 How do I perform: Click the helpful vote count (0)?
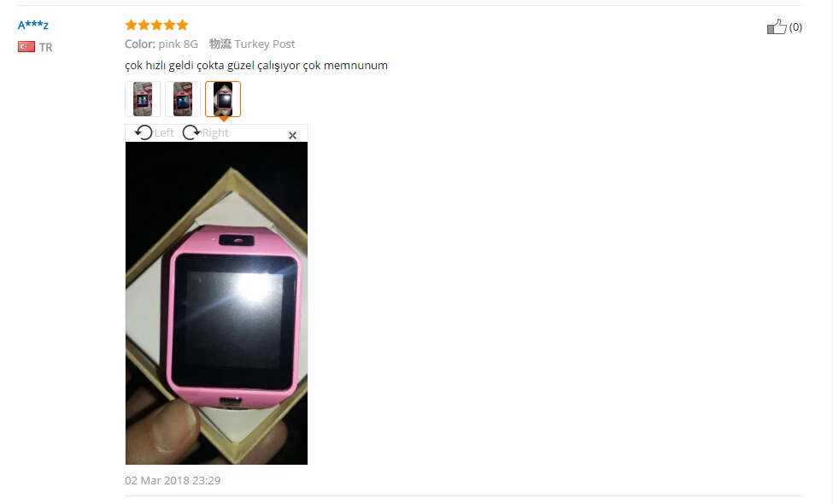coord(795,27)
